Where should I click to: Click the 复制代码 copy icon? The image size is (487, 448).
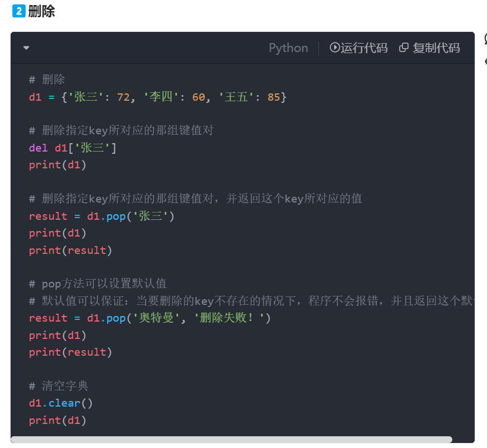point(404,48)
